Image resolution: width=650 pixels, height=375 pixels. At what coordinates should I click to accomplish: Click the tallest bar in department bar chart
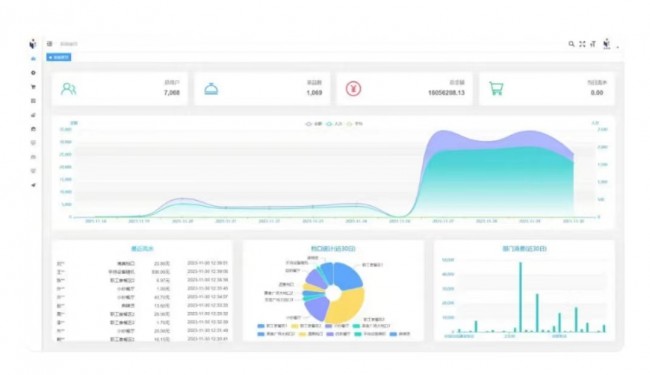[520, 297]
